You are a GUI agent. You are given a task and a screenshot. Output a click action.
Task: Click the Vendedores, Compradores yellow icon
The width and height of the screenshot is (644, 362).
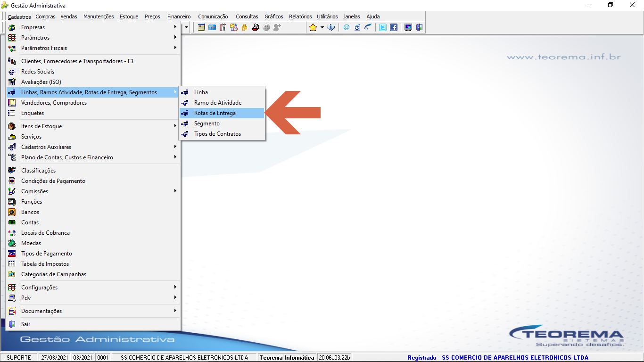point(12,103)
